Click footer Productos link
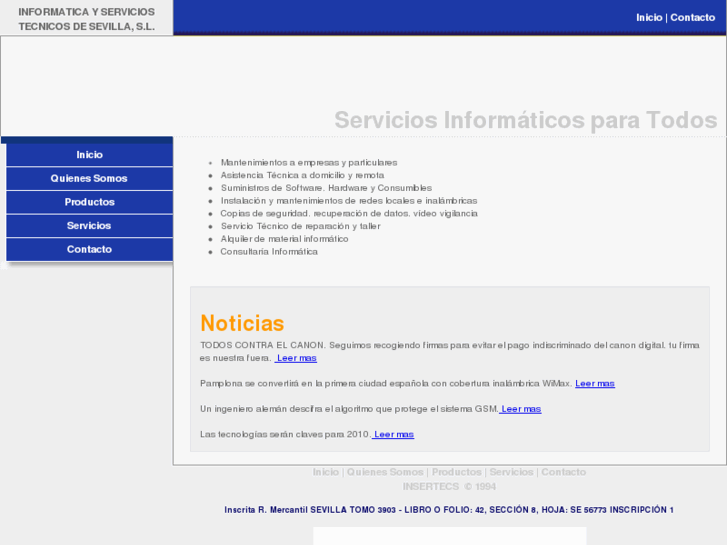This screenshot has height=545, width=727. 457,472
